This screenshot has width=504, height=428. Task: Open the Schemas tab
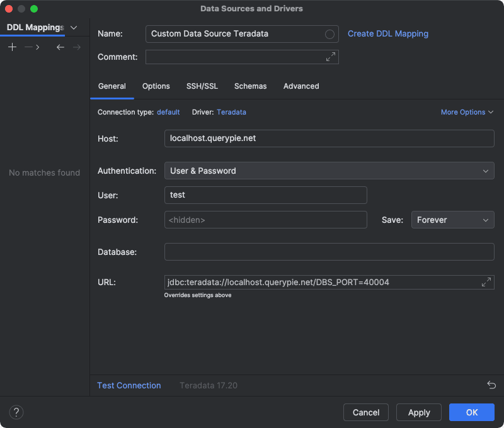(250, 86)
